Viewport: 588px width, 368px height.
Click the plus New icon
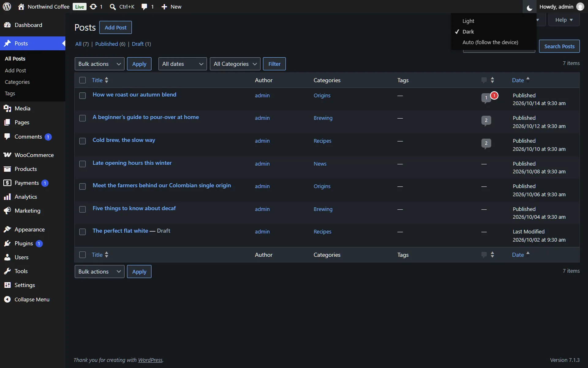click(164, 7)
